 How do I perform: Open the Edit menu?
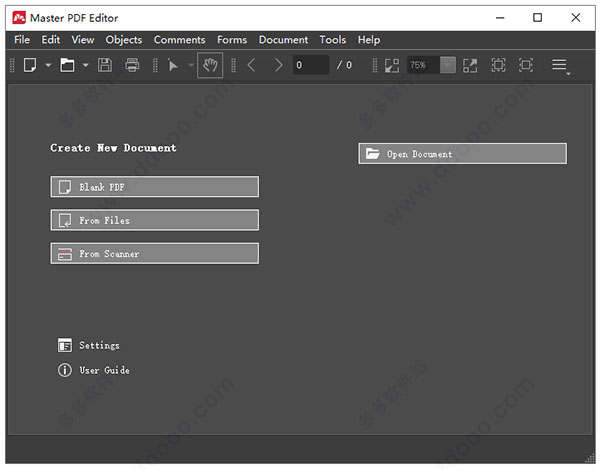click(x=51, y=40)
